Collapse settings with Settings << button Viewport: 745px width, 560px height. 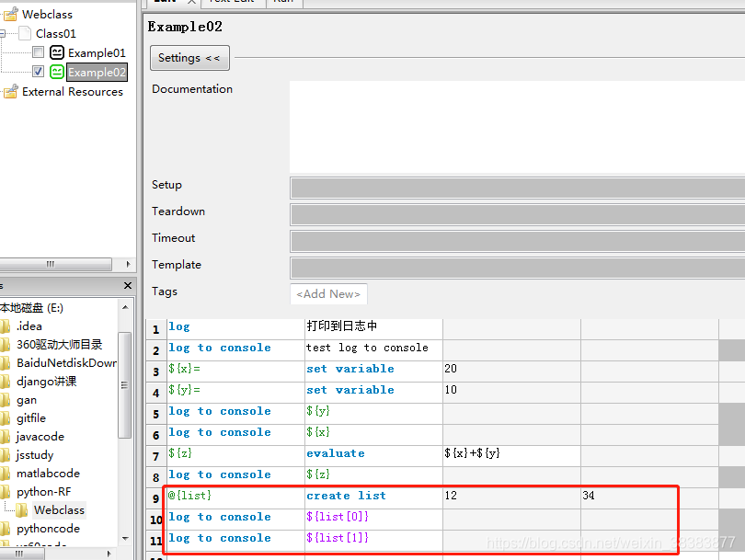pos(189,58)
